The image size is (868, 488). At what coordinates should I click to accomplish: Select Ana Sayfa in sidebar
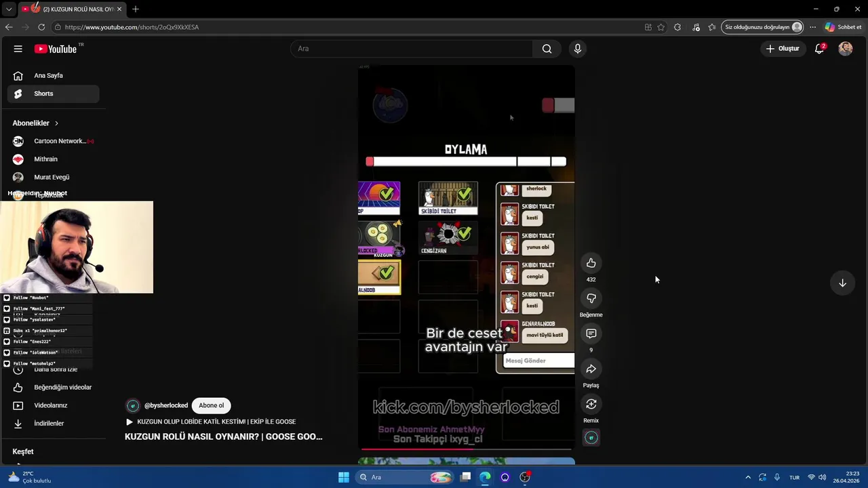click(x=53, y=76)
